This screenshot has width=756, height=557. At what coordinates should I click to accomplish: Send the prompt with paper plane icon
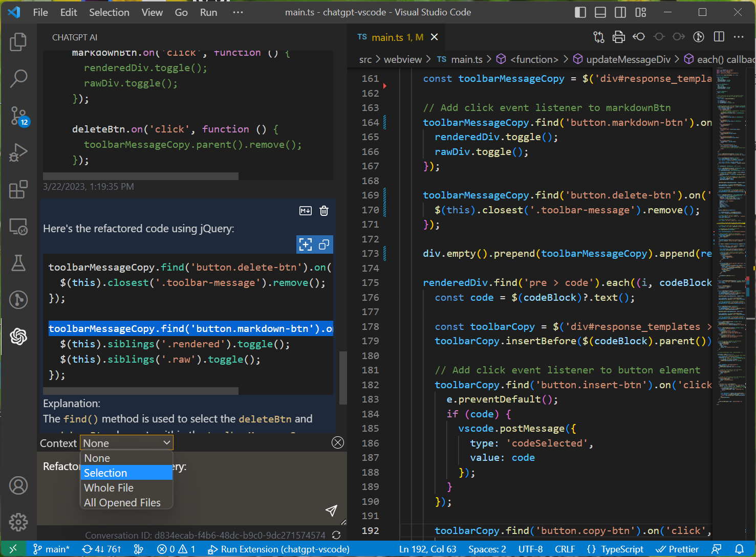(x=331, y=510)
